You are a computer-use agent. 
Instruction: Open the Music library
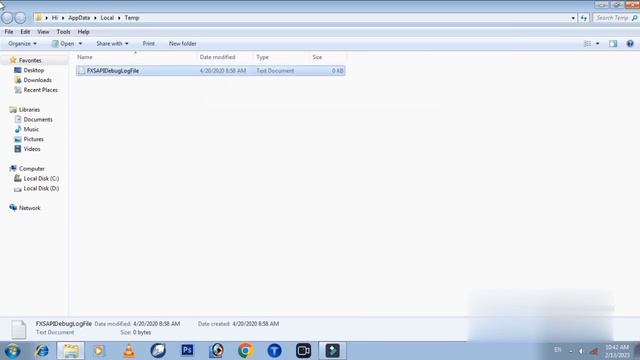31,129
